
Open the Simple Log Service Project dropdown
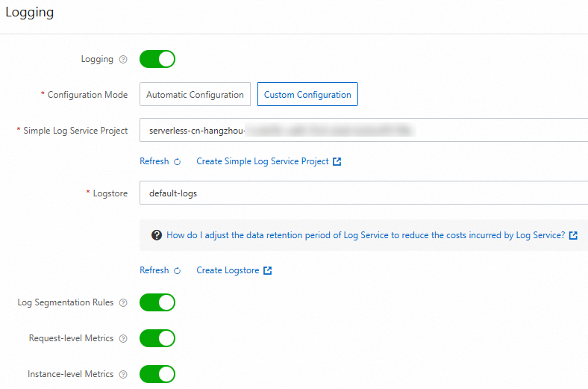point(363,130)
